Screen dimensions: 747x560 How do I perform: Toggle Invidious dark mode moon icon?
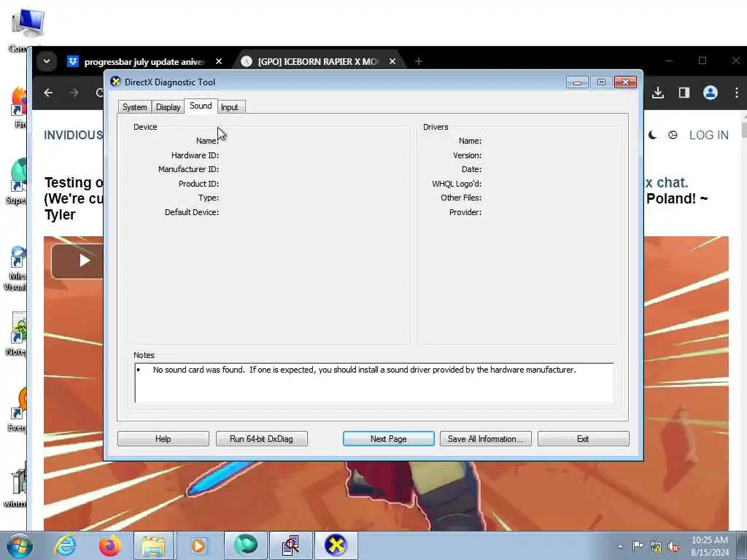pos(652,135)
